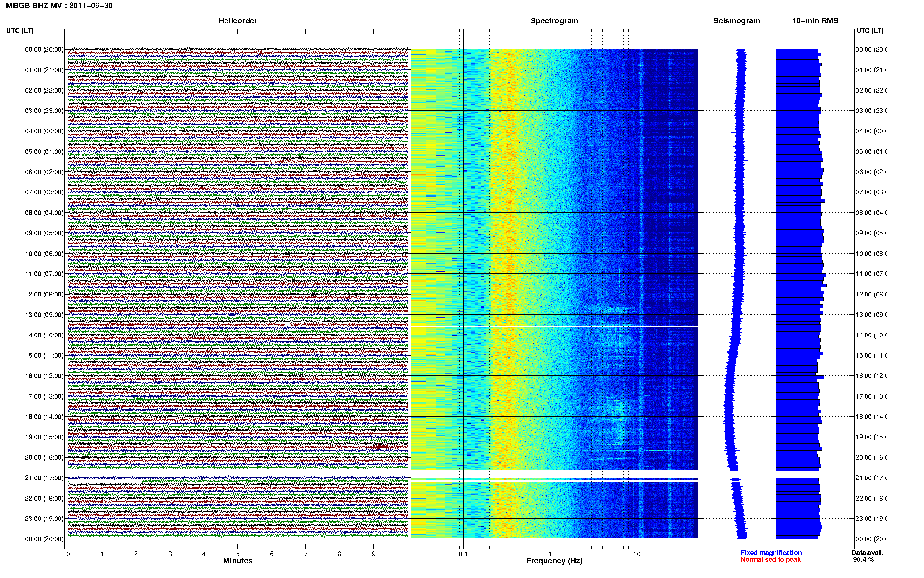Click the "Frequency (Hz)" axis title
Screen dimensions: 924x578
(554, 561)
